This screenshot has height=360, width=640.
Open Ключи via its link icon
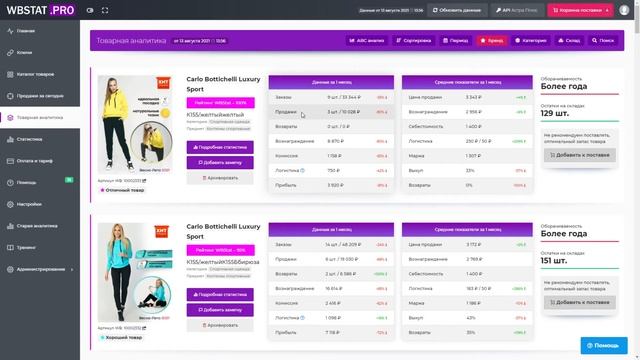[x=10, y=53]
